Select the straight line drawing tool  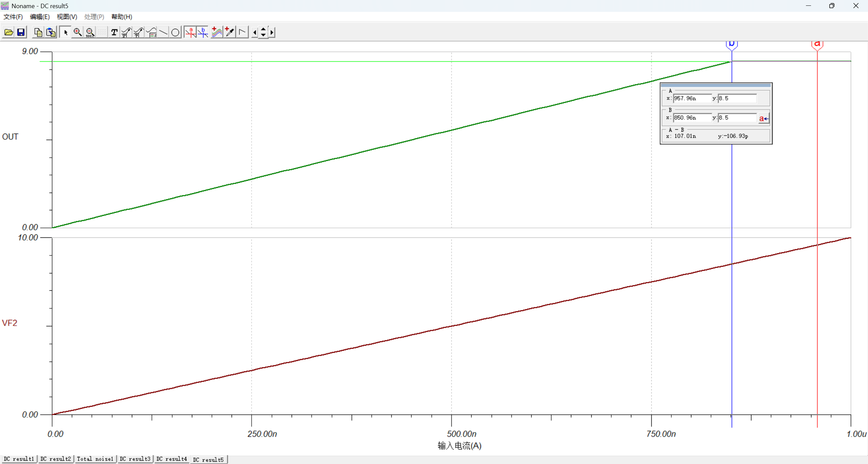(163, 33)
